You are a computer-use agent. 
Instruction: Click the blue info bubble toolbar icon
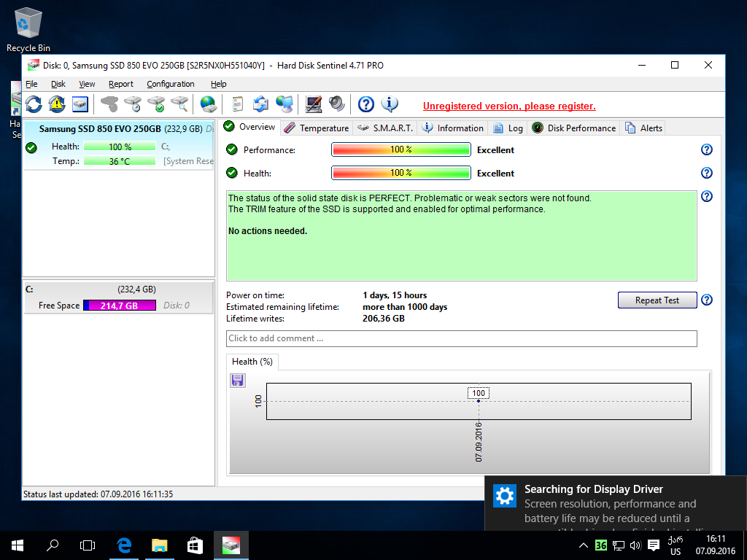tap(390, 104)
